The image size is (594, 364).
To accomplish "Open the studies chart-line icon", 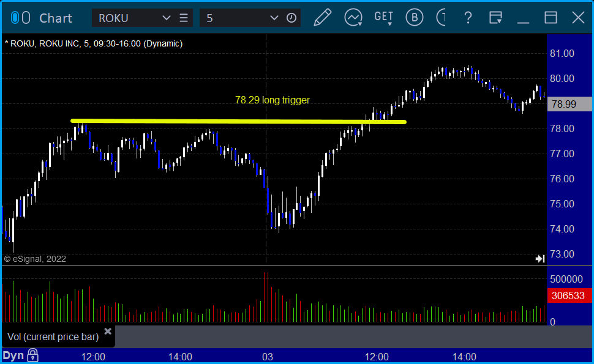I will (353, 17).
